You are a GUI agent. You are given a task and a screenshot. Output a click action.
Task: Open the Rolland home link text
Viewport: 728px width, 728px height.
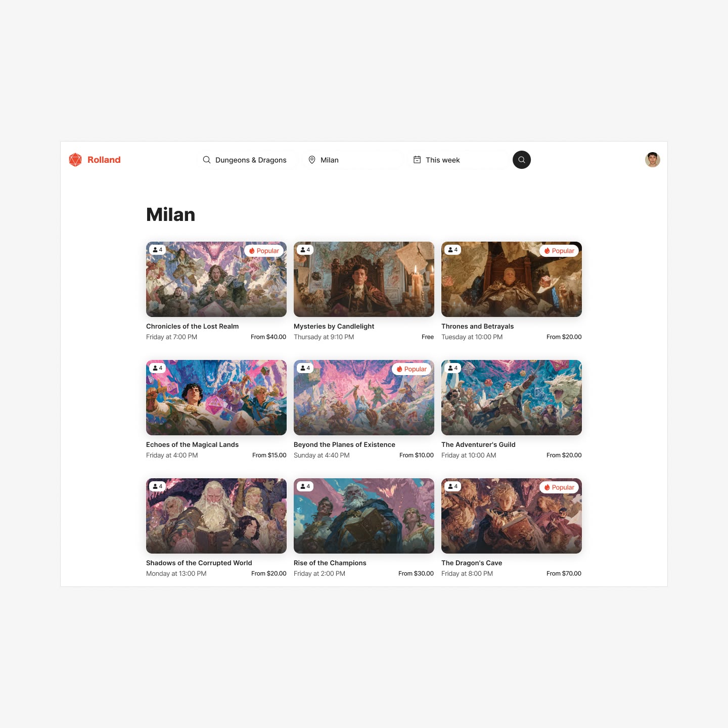coord(104,160)
